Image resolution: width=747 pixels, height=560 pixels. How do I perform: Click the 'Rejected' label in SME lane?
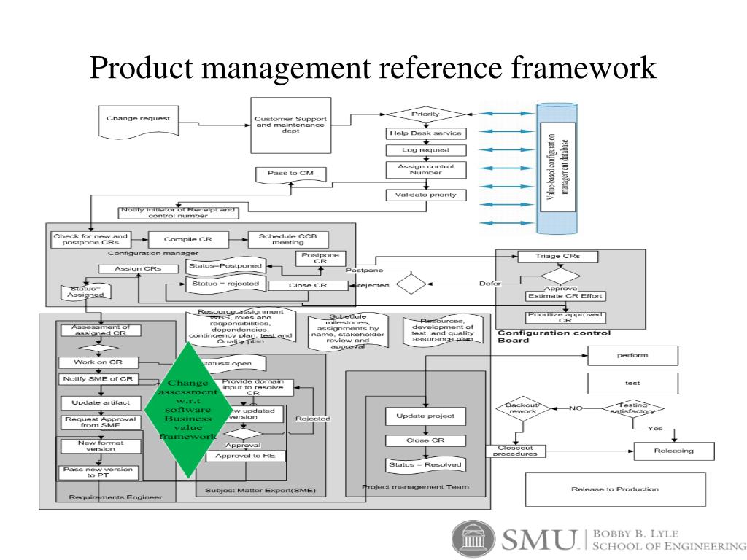click(x=313, y=419)
